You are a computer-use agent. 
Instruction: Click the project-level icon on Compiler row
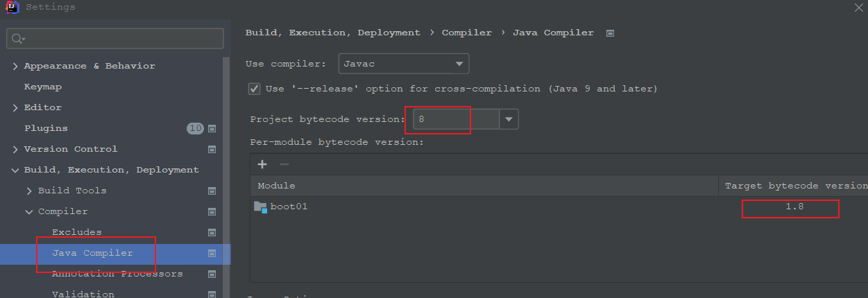pyautogui.click(x=212, y=211)
